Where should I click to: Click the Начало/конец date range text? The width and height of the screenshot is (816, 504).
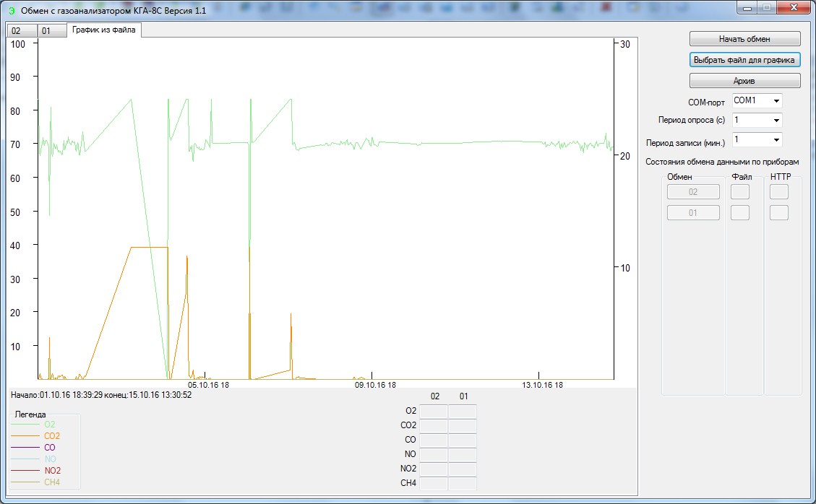[101, 395]
